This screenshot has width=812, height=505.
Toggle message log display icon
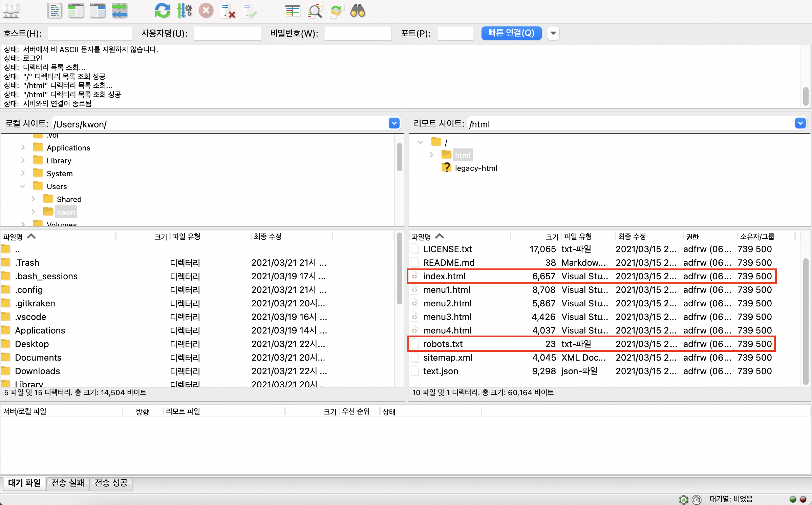(x=54, y=11)
